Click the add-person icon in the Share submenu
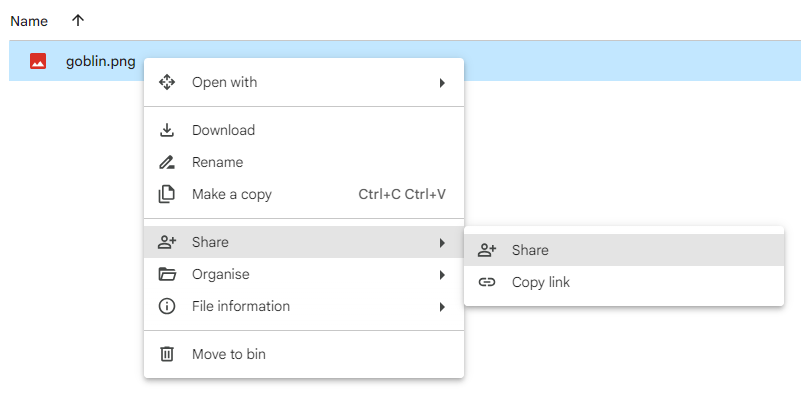Image resolution: width=801 pixels, height=413 pixels. (487, 250)
